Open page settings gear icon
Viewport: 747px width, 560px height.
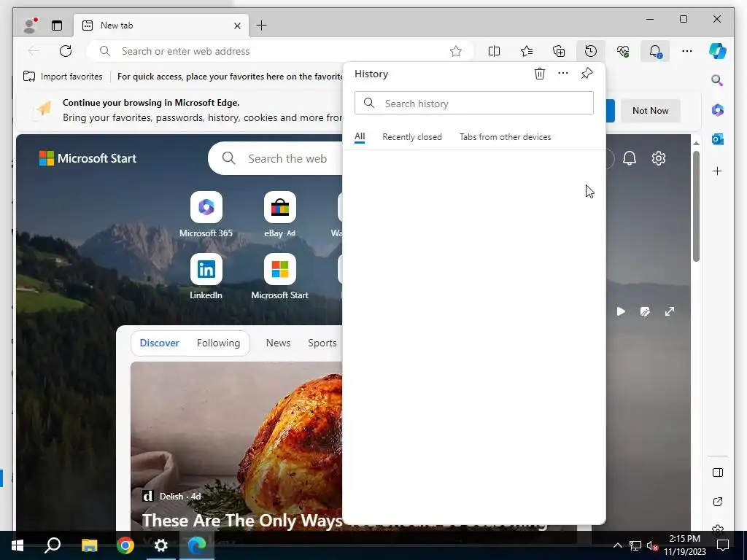tap(659, 158)
